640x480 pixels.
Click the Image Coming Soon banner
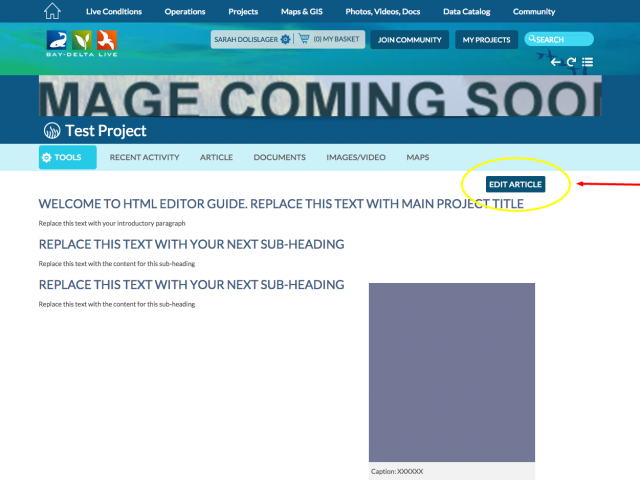coord(320,96)
